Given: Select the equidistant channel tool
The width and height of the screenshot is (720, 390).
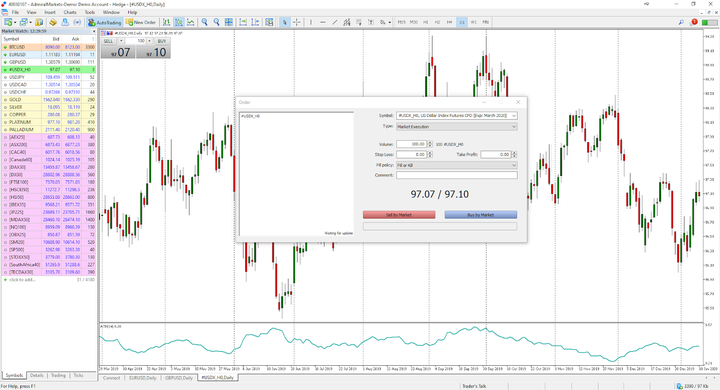Looking at the screenshot, I should tap(347, 22).
